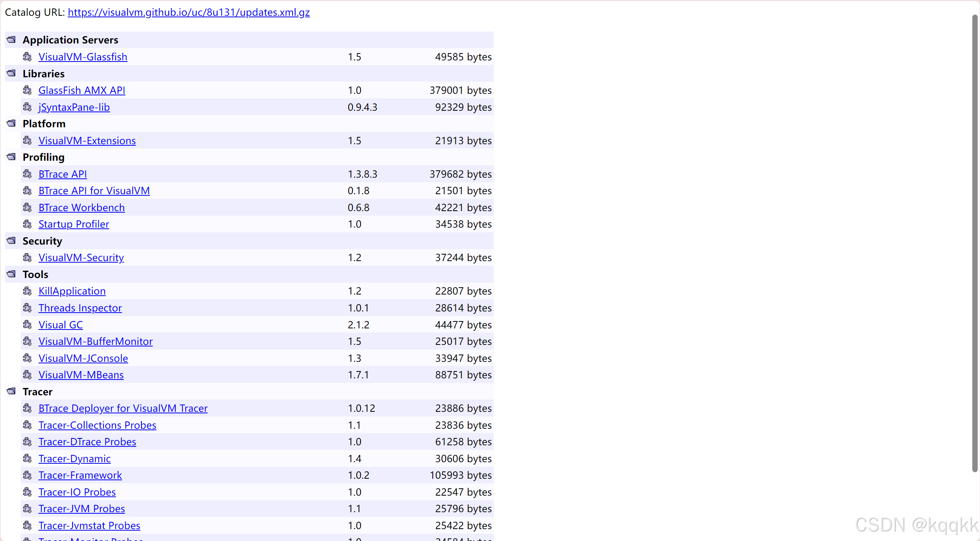Open the Threads Inspector plugin link
Viewport: 980px width, 541px height.
(x=80, y=308)
